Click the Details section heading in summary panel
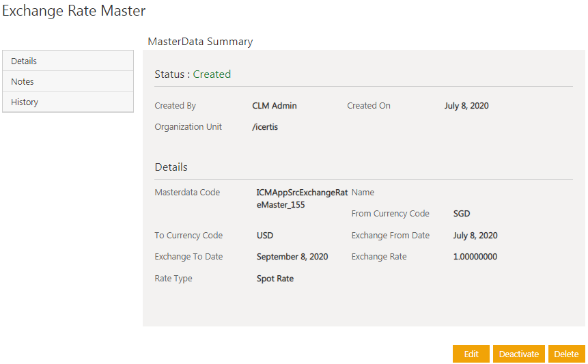 tap(171, 167)
